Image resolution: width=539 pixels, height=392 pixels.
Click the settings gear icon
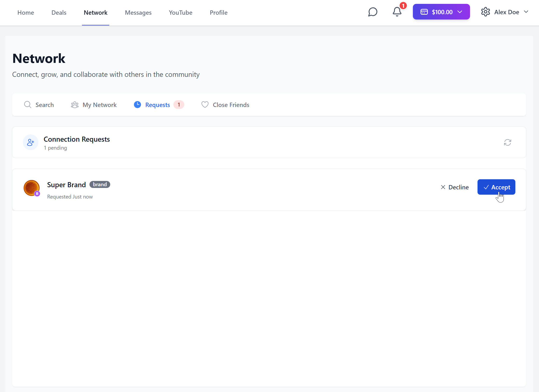click(485, 12)
